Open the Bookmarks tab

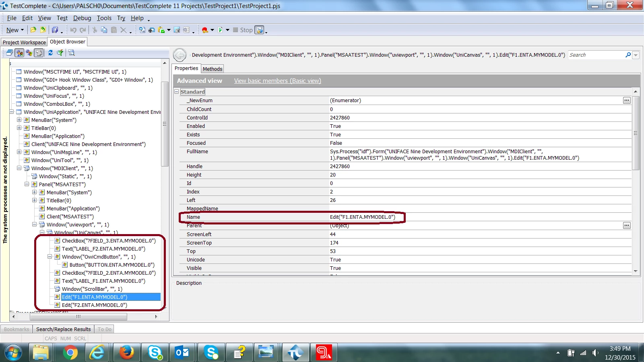click(17, 329)
